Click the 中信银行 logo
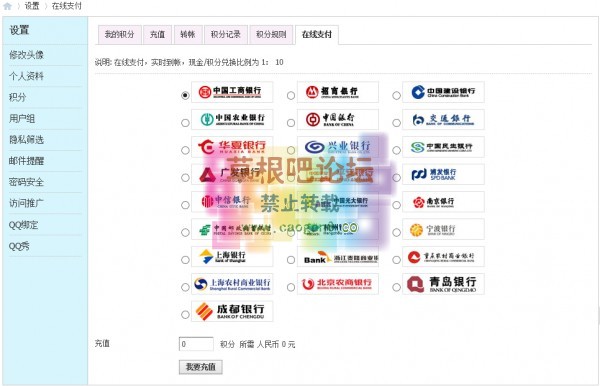Screen dimensions: 600x386 click(232, 202)
